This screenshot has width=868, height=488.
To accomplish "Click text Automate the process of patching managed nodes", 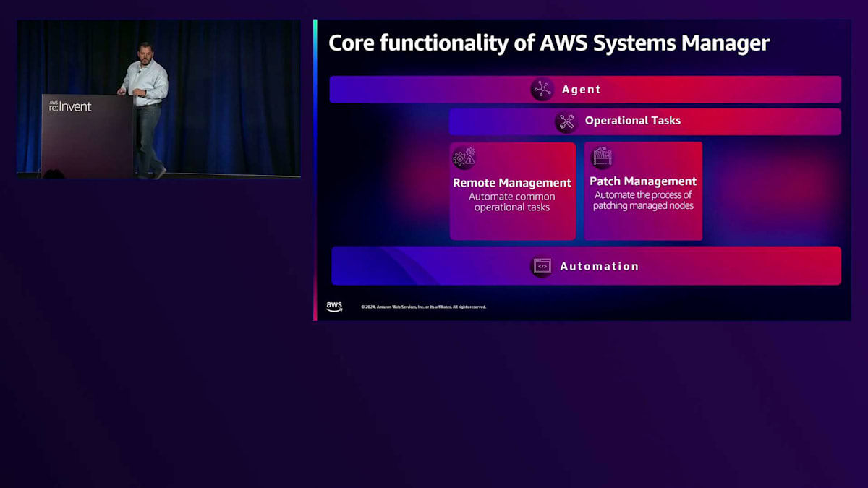I will [643, 200].
